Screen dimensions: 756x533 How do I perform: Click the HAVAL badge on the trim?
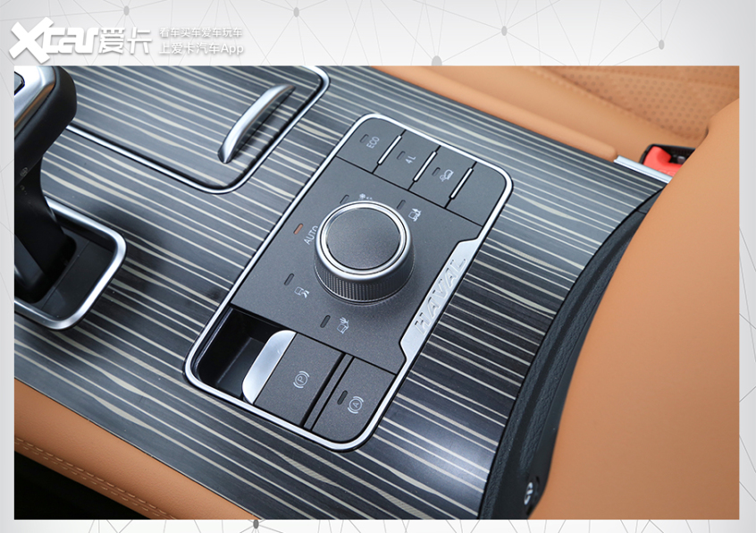440,295
